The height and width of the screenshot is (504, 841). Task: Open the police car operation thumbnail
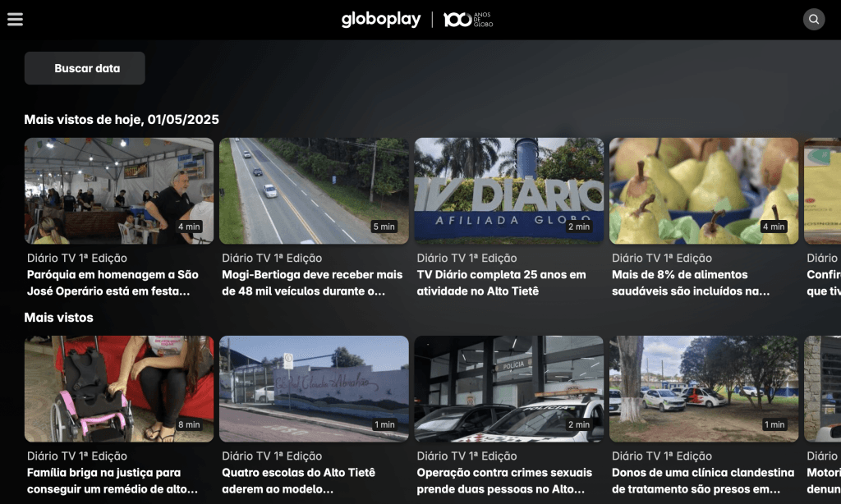tap(508, 388)
